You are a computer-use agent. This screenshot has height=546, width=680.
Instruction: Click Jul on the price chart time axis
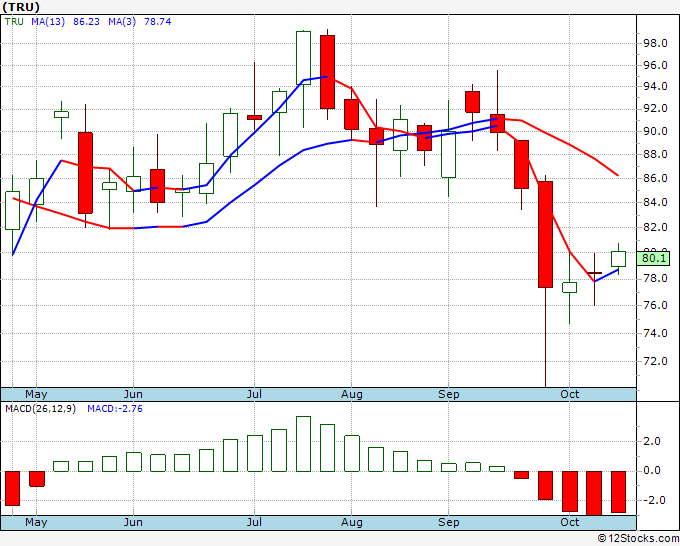pos(254,394)
